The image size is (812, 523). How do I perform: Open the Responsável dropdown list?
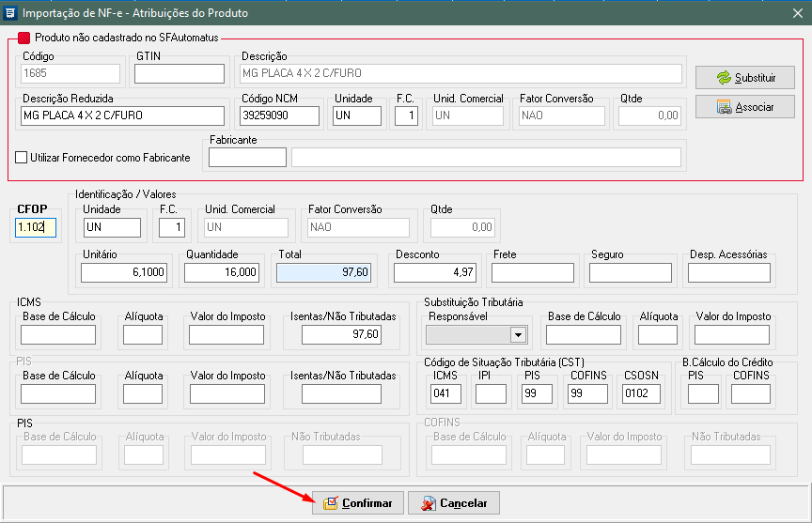tap(517, 334)
